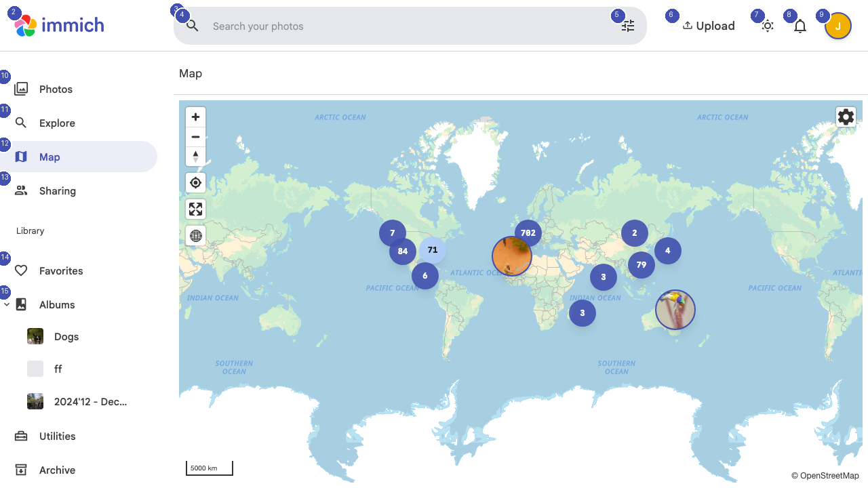The image size is (868, 488).
Task: Select the Archive entry in the sidebar
Action: point(58,470)
